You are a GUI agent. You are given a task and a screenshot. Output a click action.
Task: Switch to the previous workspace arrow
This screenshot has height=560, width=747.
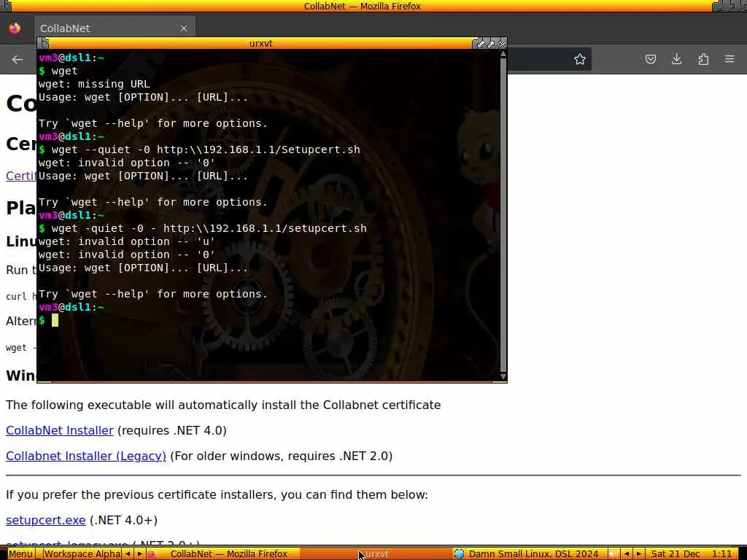(128, 554)
